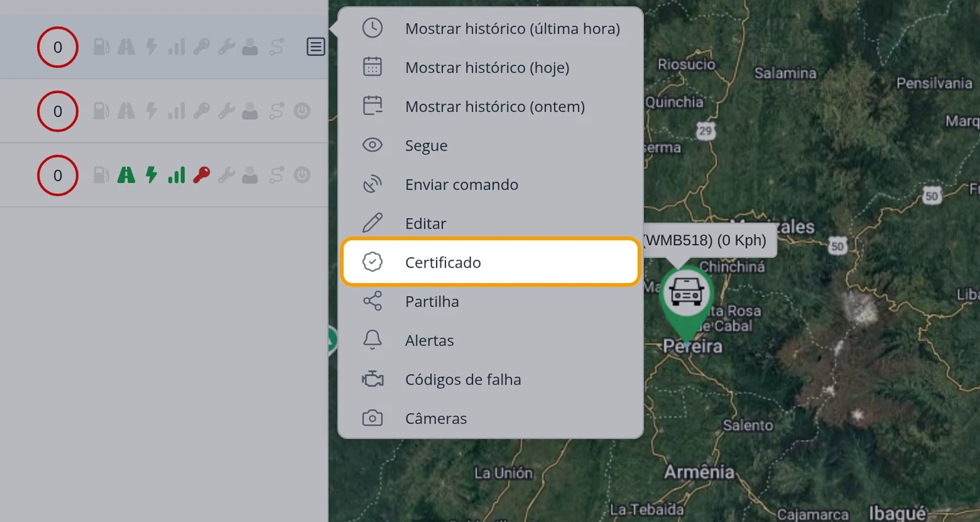This screenshot has width=980, height=522.
Task: Click the engine icon for Códigos de falha
Action: click(372, 379)
